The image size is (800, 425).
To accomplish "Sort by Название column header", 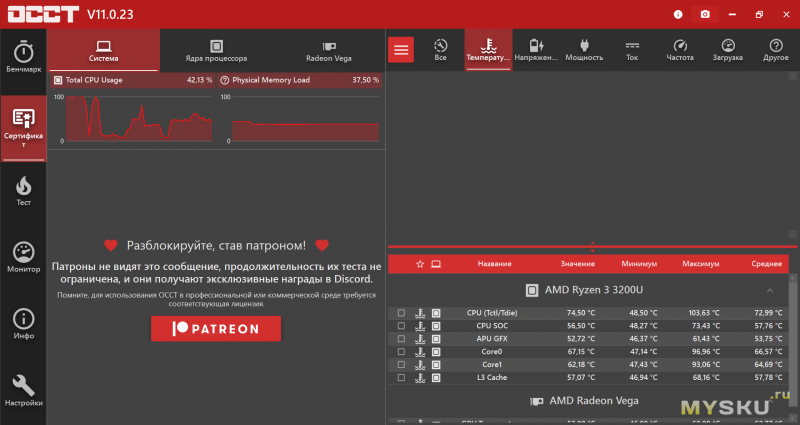I will pyautogui.click(x=494, y=264).
